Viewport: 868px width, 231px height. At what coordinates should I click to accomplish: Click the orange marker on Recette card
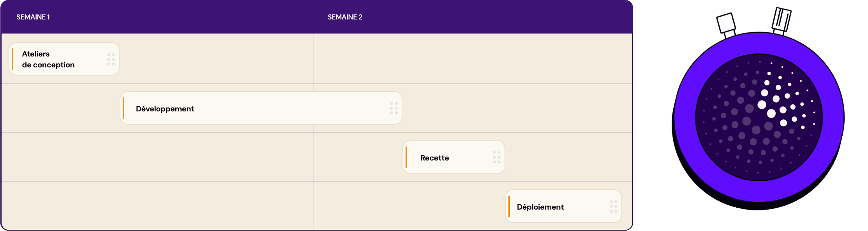pyautogui.click(x=406, y=157)
